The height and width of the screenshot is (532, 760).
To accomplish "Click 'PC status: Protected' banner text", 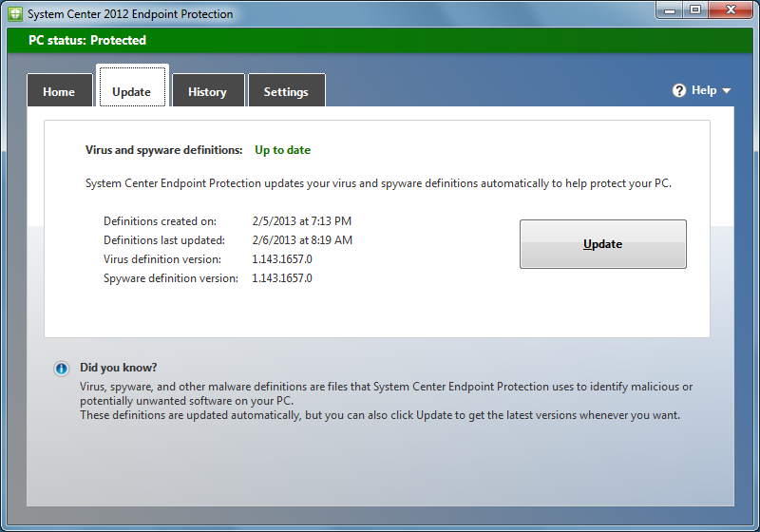I will [x=87, y=40].
